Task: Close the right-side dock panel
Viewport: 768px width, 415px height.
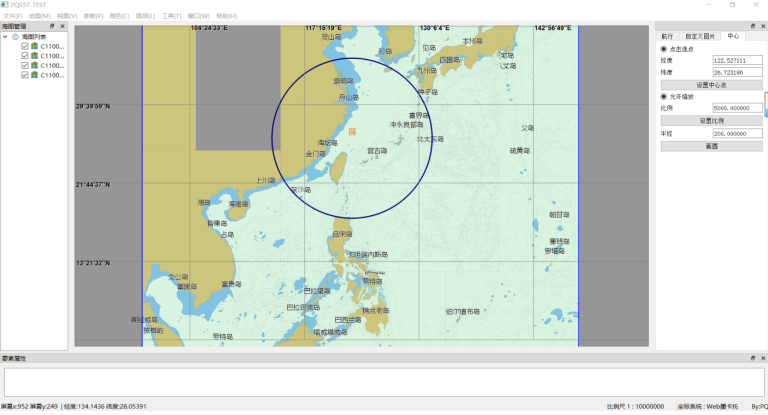Action: click(762, 26)
